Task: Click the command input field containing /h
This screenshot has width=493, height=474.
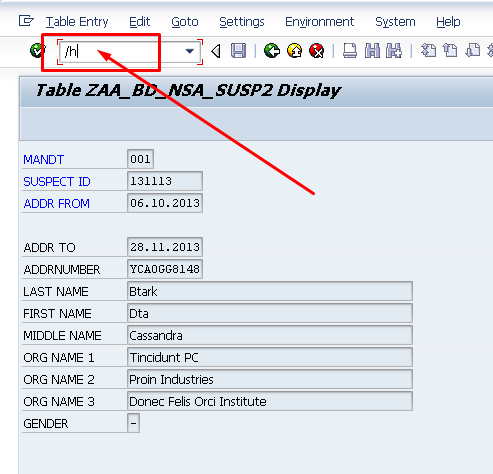Action: [x=122, y=52]
